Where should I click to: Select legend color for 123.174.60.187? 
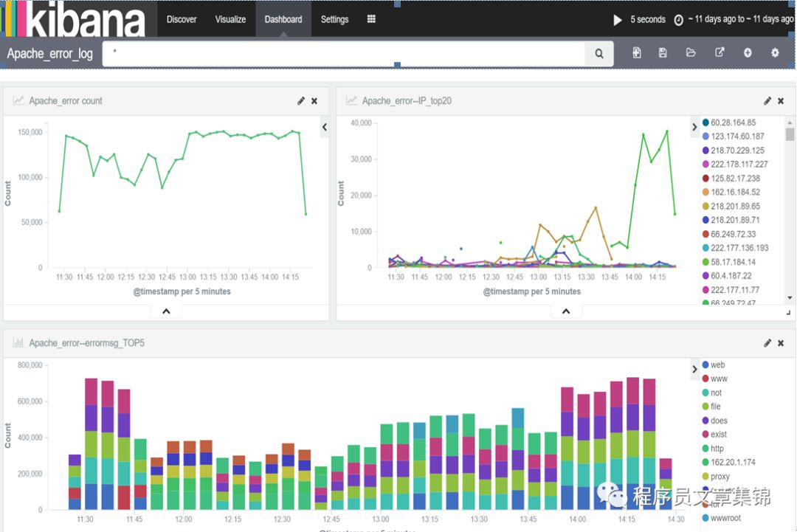pos(705,137)
